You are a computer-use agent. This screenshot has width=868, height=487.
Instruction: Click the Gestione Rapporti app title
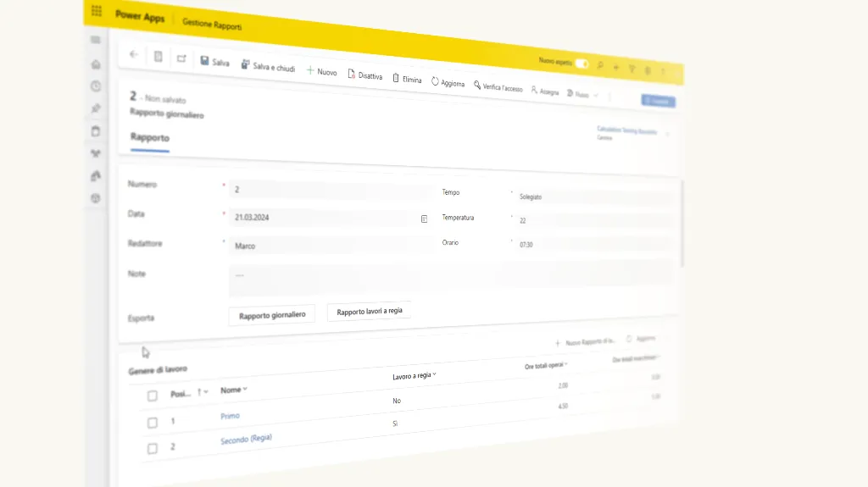pyautogui.click(x=212, y=25)
